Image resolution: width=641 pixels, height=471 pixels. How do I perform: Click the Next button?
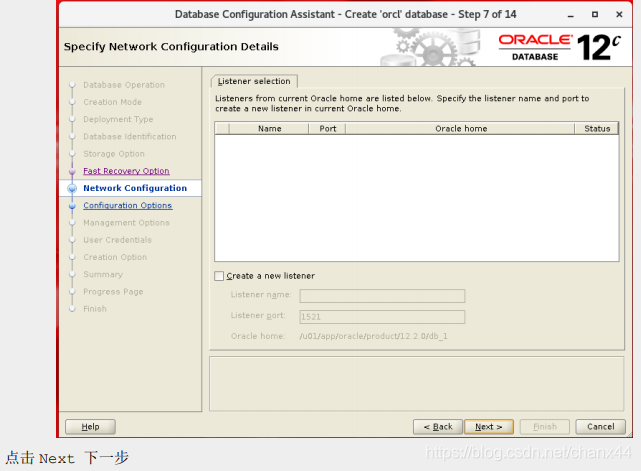point(489,427)
